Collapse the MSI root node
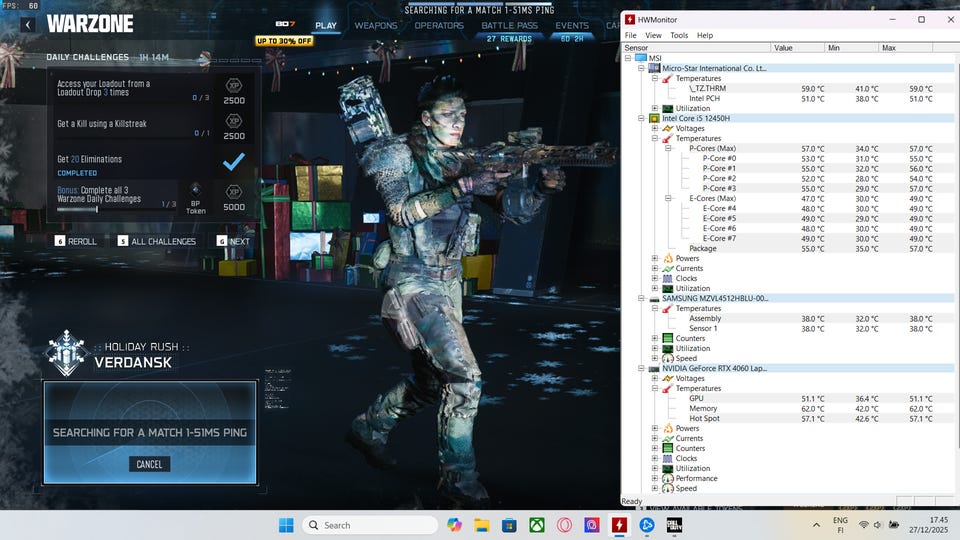This screenshot has height=540, width=960. (x=628, y=58)
